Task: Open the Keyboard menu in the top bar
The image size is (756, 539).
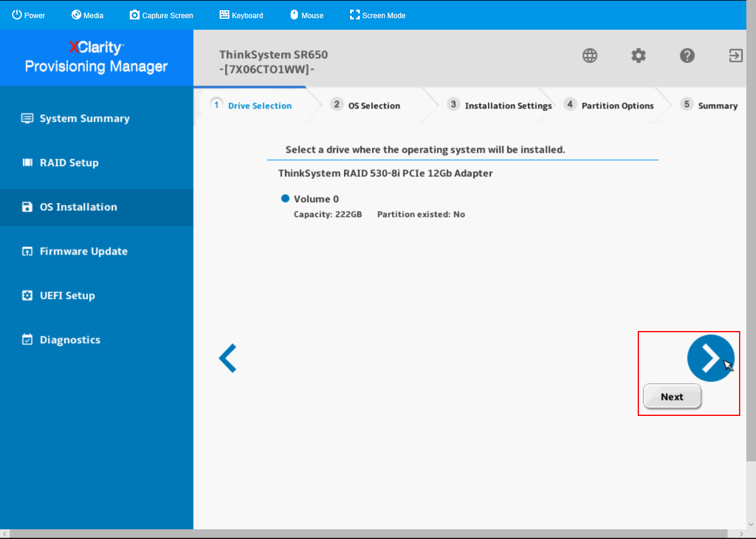Action: (x=241, y=15)
